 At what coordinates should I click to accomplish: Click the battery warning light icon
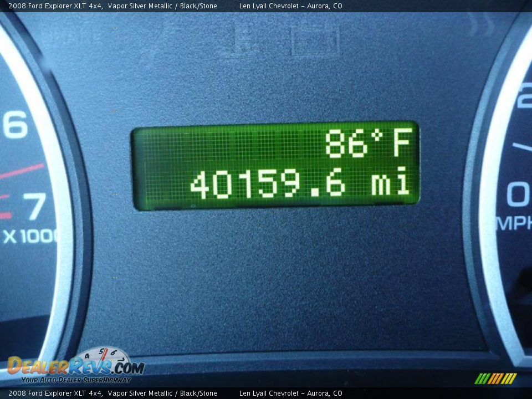pos(315,40)
